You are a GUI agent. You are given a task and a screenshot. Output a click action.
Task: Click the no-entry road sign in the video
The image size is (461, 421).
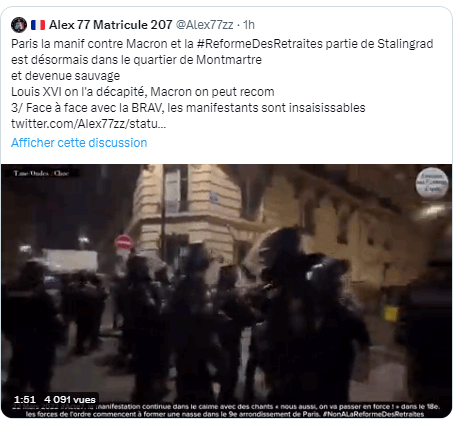click(x=124, y=242)
